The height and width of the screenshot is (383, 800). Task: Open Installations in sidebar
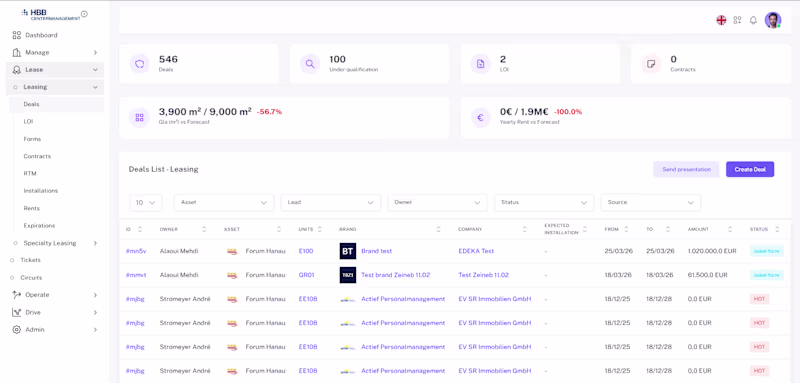click(41, 191)
